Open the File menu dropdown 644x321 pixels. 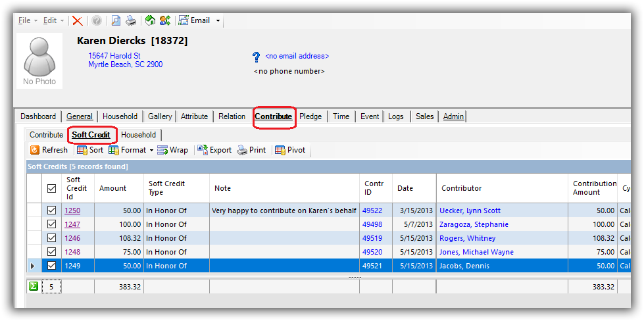click(x=27, y=20)
